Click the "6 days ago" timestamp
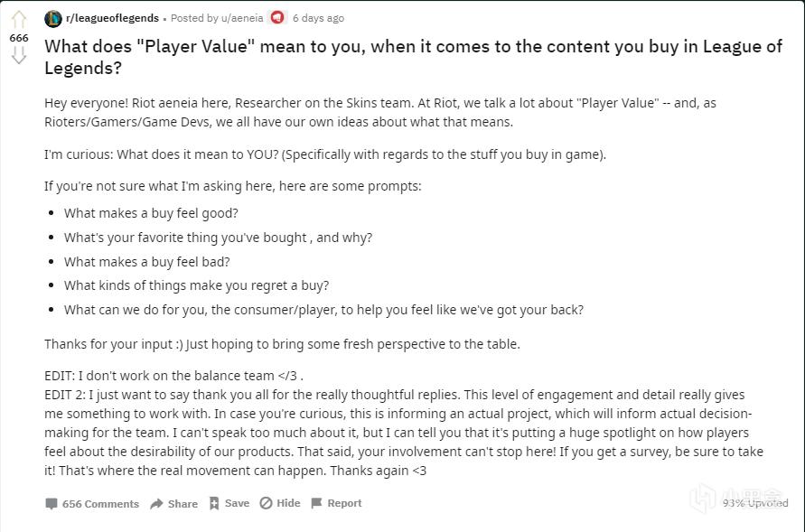The image size is (805, 532). click(318, 18)
